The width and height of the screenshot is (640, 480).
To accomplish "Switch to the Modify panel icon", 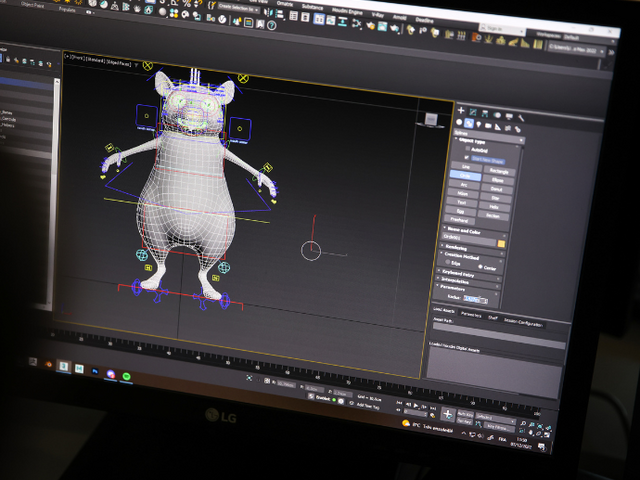I will coord(473,111).
